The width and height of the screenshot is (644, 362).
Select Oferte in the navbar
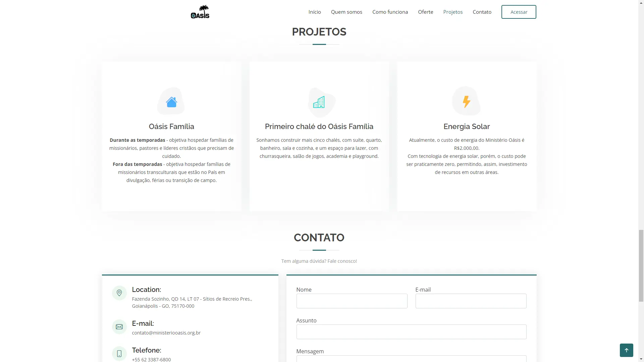[425, 12]
